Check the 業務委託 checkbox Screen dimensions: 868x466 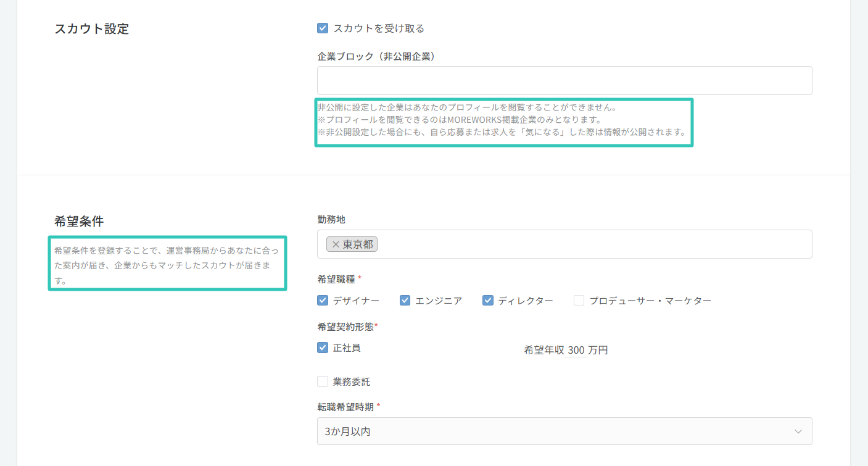pos(323,381)
